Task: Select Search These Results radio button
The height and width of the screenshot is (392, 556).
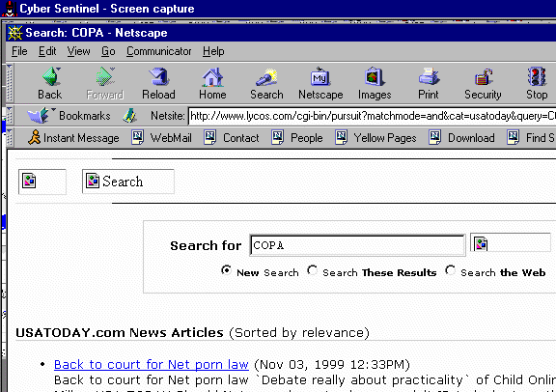Action: tap(312, 270)
